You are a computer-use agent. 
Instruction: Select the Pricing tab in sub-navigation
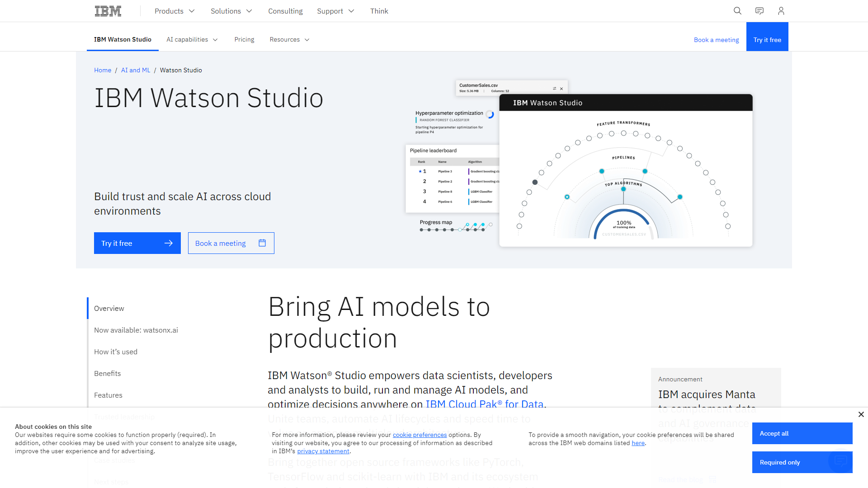click(x=245, y=39)
